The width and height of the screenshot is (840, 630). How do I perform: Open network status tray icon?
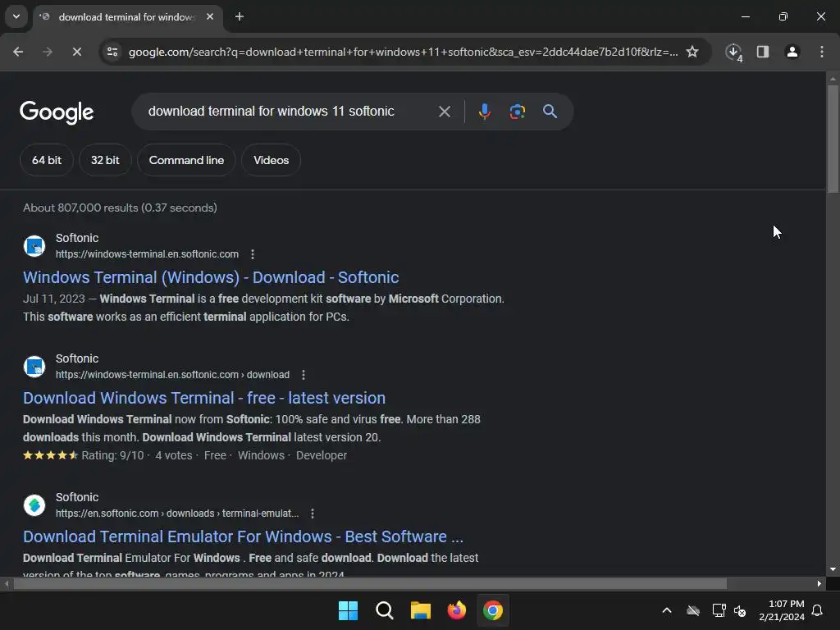pyautogui.click(x=719, y=610)
